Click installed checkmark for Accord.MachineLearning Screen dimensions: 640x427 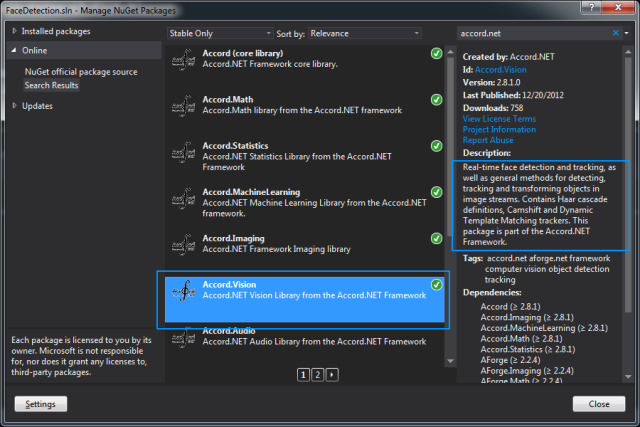coord(436,192)
